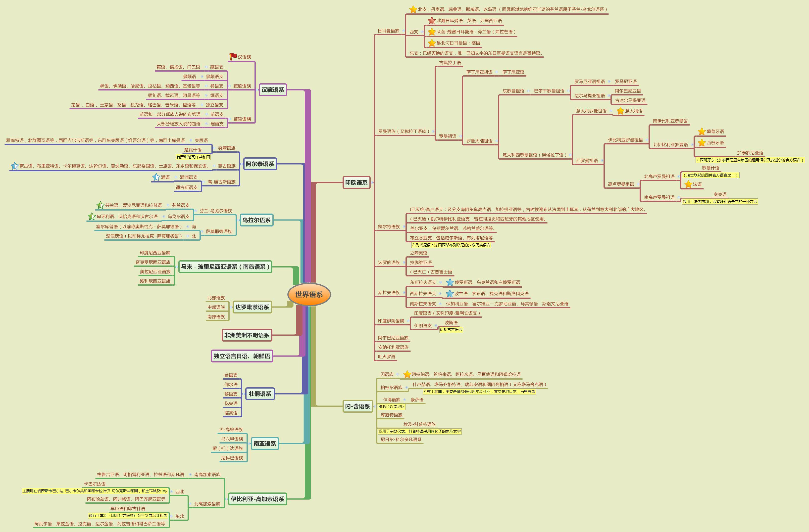Collapse the 凯尔特语族 branch
Image resolution: width=809 pixels, height=532 pixels.
click(x=404, y=226)
